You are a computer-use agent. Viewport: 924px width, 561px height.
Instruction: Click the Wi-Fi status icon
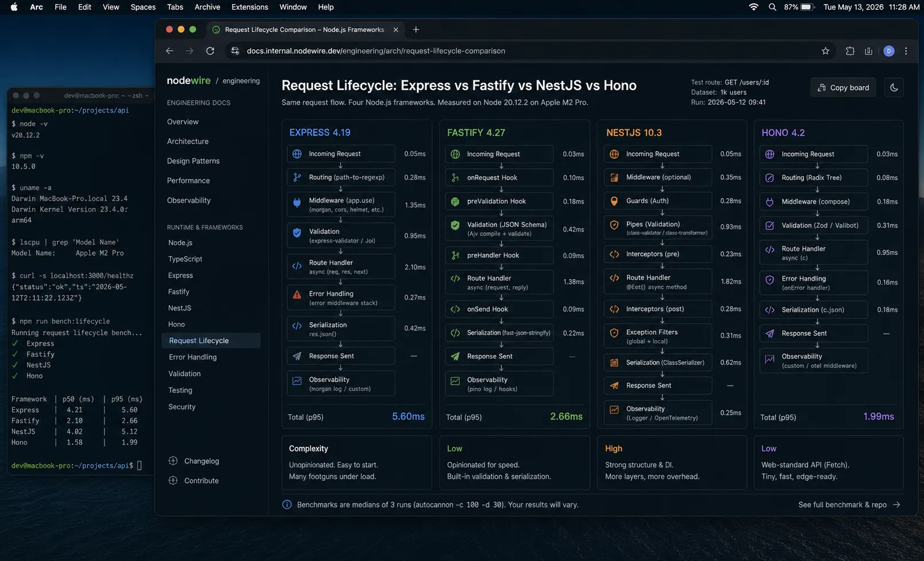point(754,7)
